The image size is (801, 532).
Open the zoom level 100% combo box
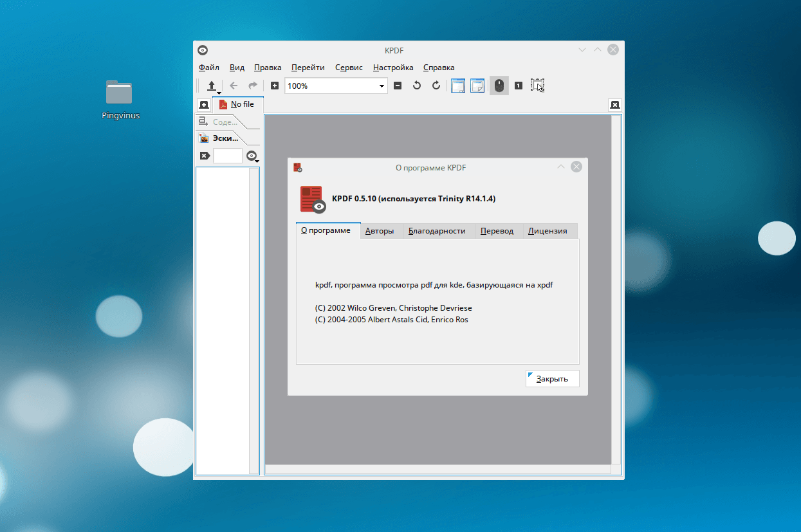tap(336, 86)
